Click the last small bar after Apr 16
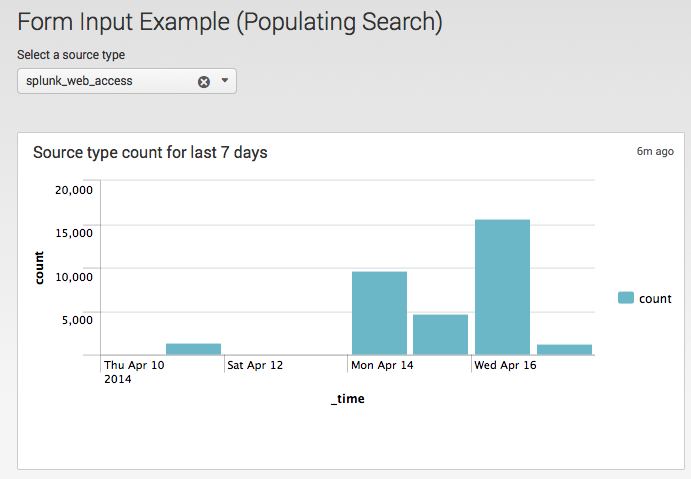Screen dimensions: 691x479 click(565, 349)
